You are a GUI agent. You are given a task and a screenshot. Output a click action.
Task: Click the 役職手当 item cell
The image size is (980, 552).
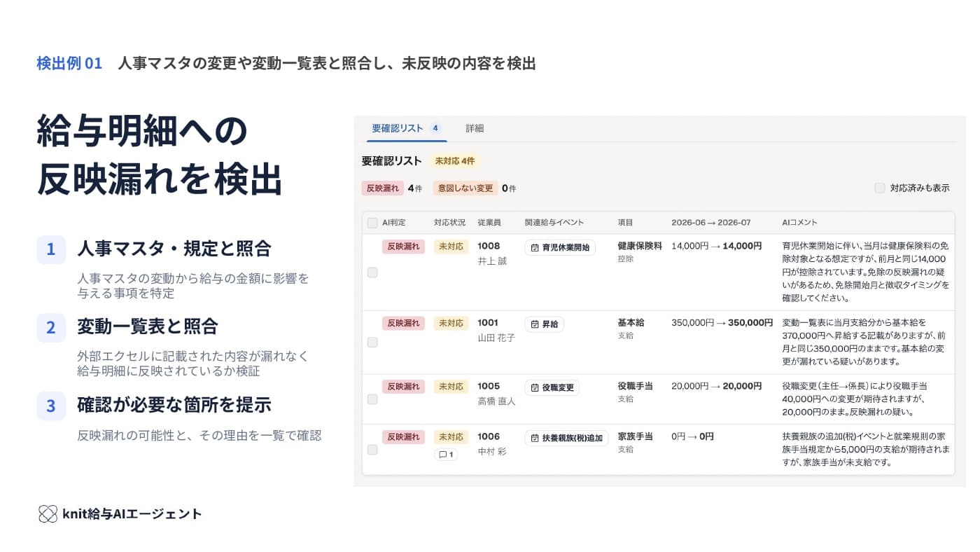(635, 386)
